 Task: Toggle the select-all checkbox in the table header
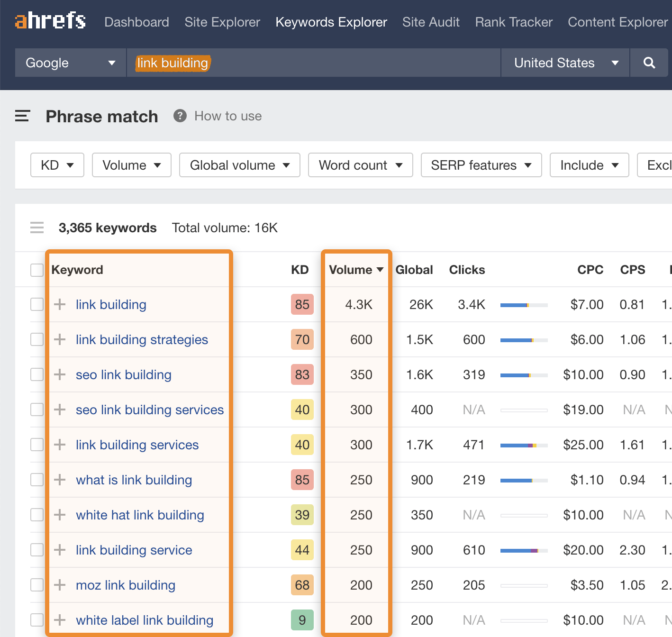37,270
